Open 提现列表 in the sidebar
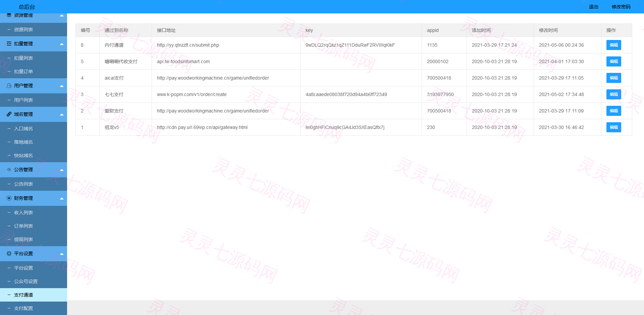This screenshot has width=644, height=315. coord(34,239)
